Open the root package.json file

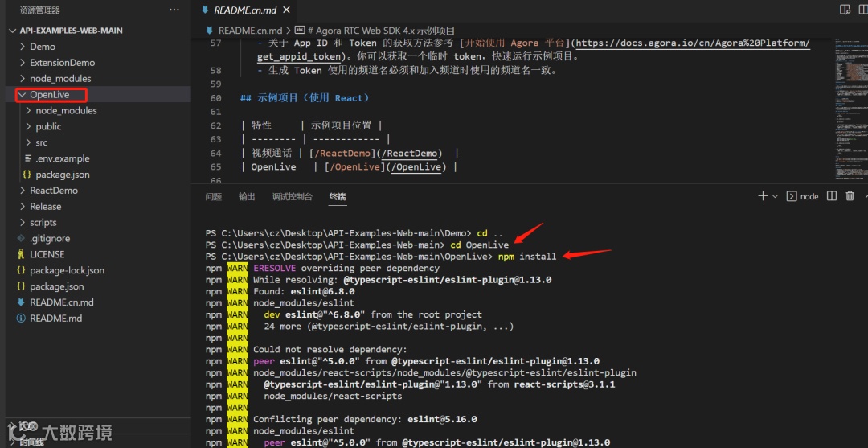(56, 287)
